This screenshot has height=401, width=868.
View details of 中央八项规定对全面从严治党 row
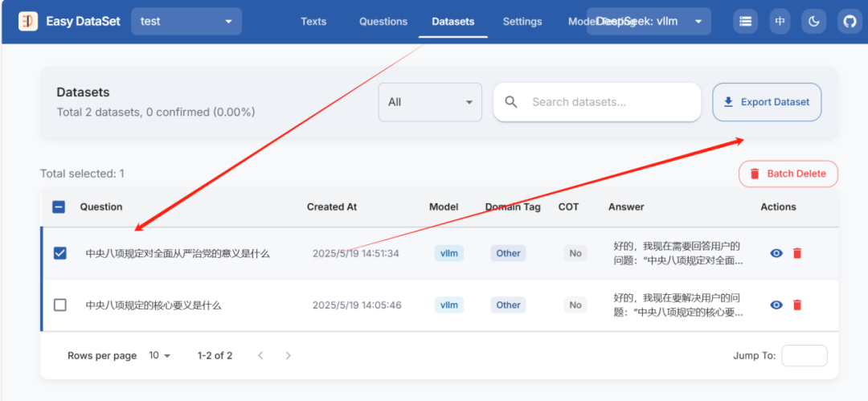click(776, 253)
